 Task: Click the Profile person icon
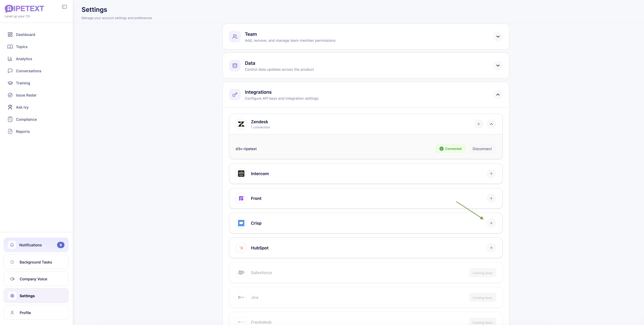tap(12, 312)
